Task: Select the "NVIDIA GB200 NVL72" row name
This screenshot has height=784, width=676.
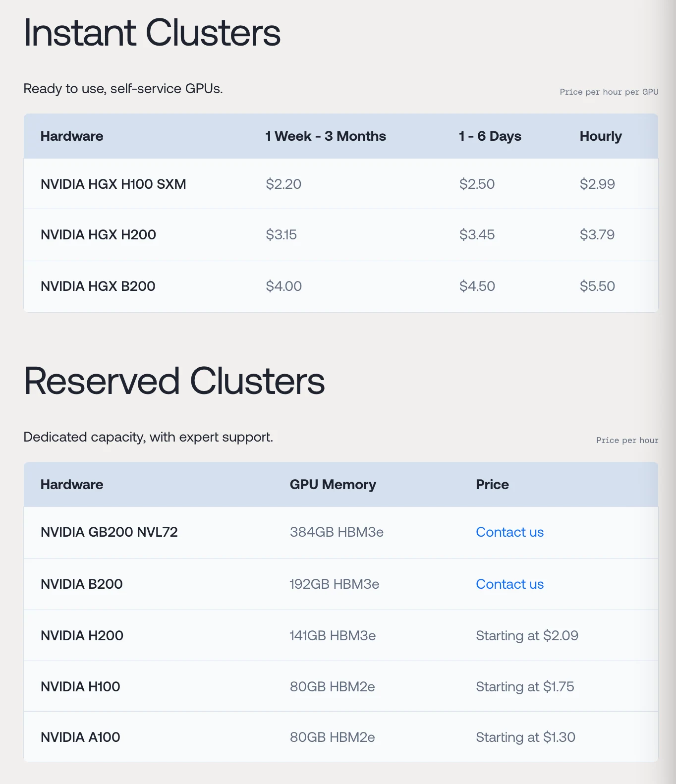Action: click(x=109, y=532)
